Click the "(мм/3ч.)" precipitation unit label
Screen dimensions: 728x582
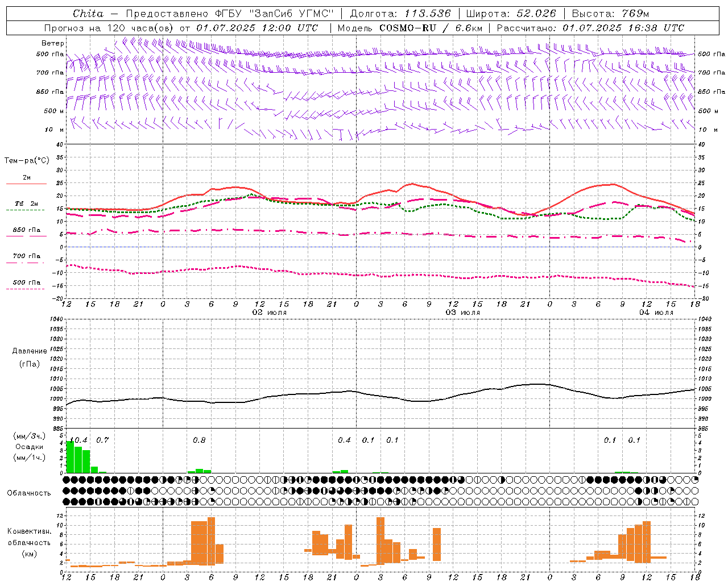[x=29, y=436]
